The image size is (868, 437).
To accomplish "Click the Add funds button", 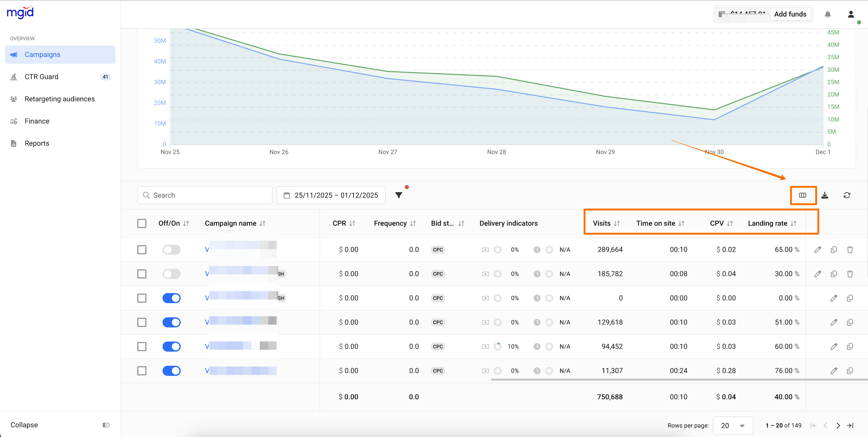I will 790,14.
